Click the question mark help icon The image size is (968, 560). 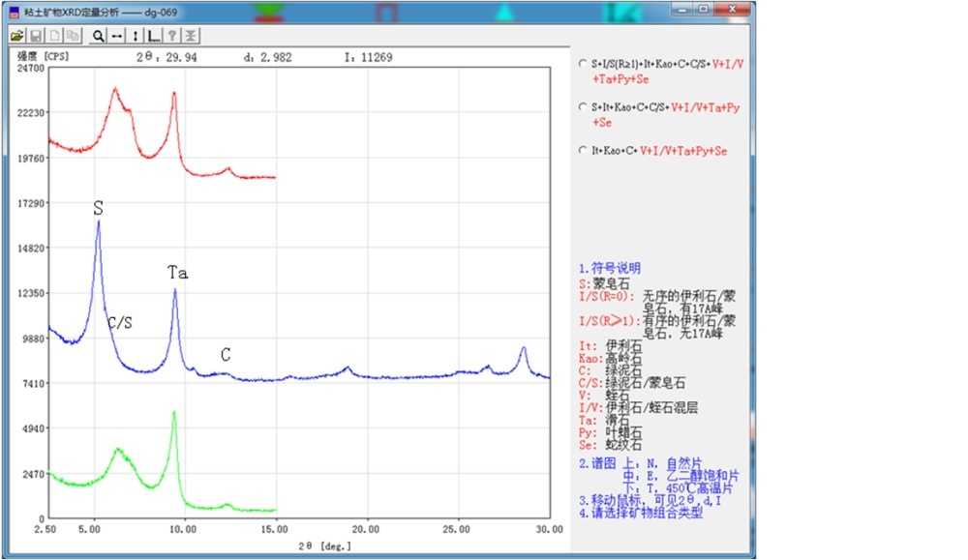coord(173,36)
